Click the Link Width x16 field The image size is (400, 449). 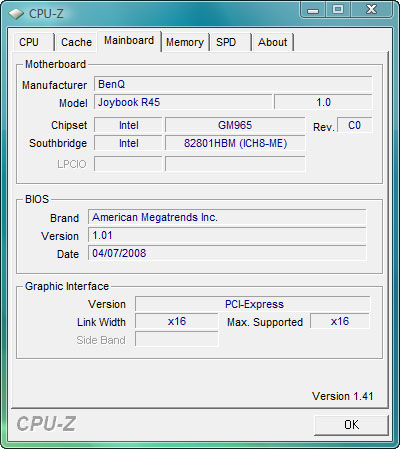point(177,321)
